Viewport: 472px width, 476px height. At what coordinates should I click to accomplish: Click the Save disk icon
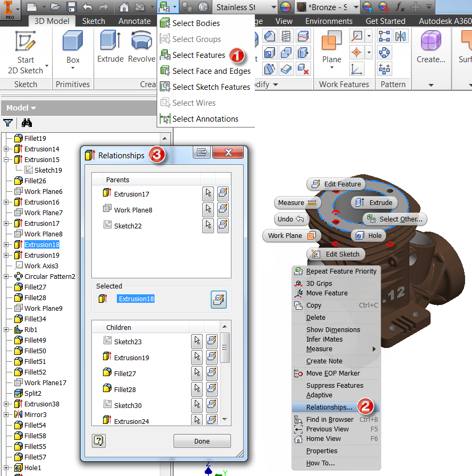tap(71, 7)
